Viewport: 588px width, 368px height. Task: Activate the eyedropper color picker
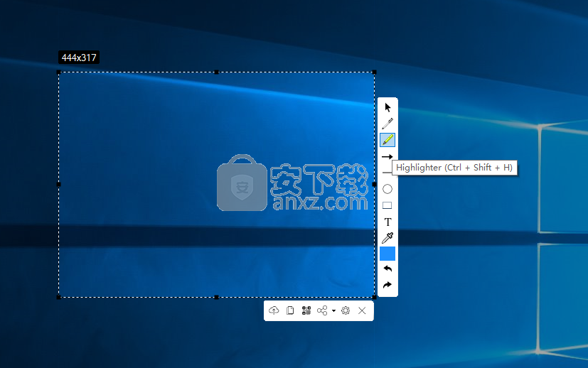point(387,238)
